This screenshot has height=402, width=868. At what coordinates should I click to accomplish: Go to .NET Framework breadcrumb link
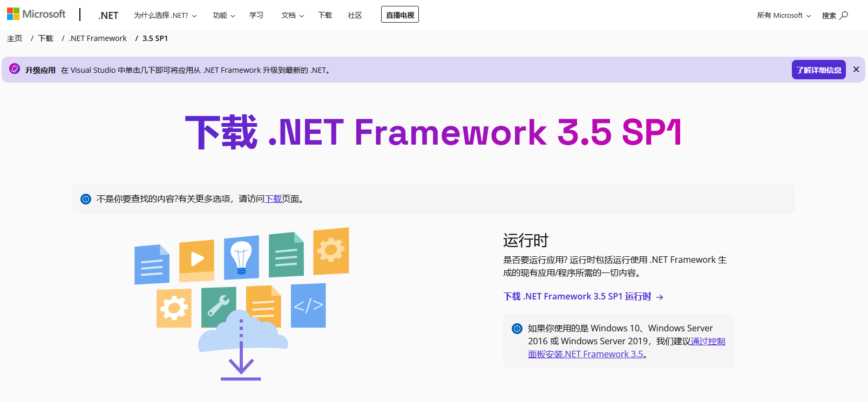coord(98,38)
